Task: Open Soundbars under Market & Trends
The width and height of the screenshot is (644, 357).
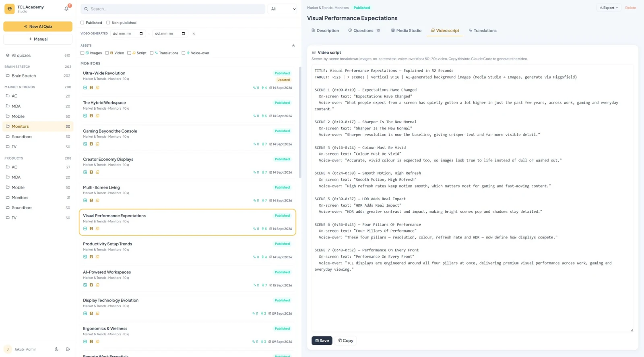Action: (x=38, y=137)
